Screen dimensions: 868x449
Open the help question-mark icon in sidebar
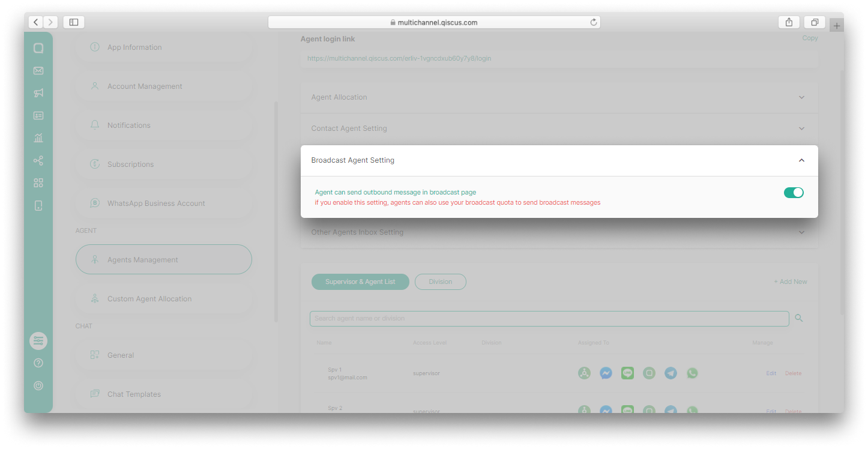(38, 363)
